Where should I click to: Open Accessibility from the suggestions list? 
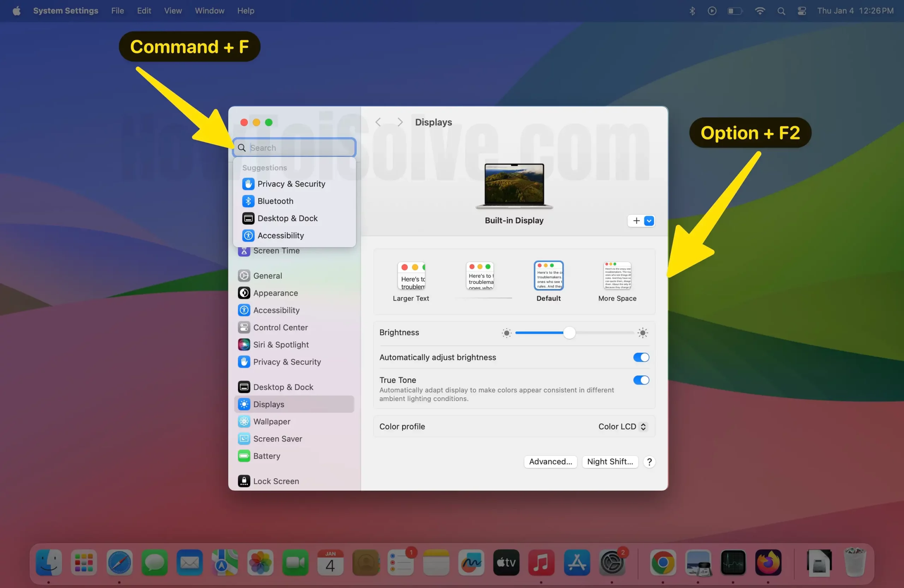pyautogui.click(x=281, y=235)
